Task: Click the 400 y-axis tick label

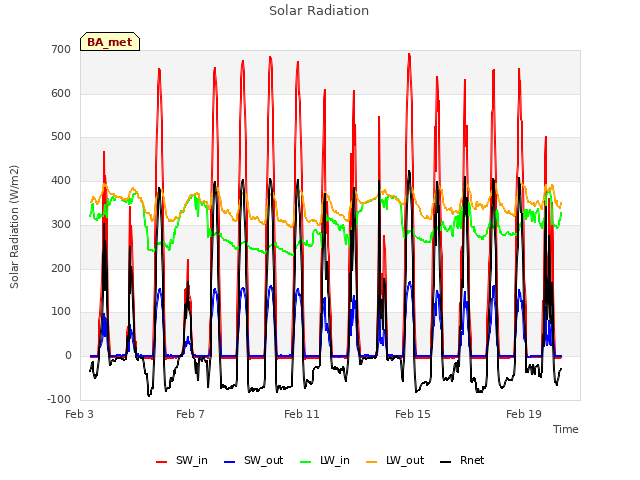Action: click(61, 180)
